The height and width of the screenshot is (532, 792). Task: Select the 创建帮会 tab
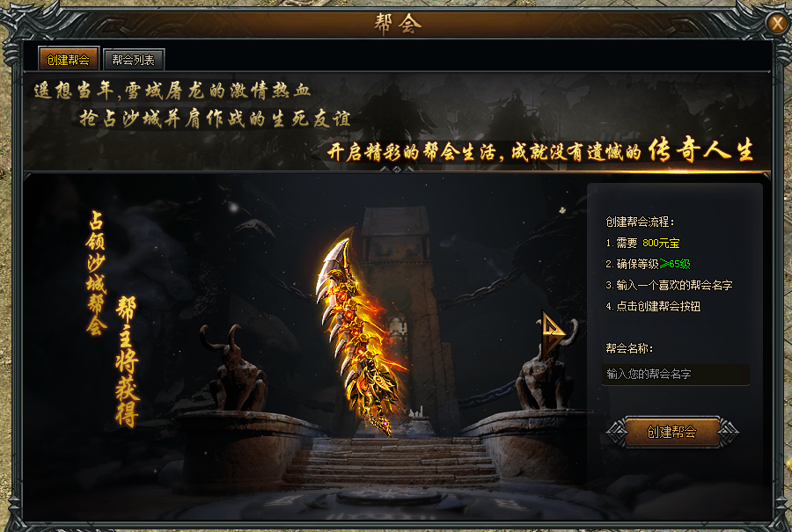(x=68, y=60)
